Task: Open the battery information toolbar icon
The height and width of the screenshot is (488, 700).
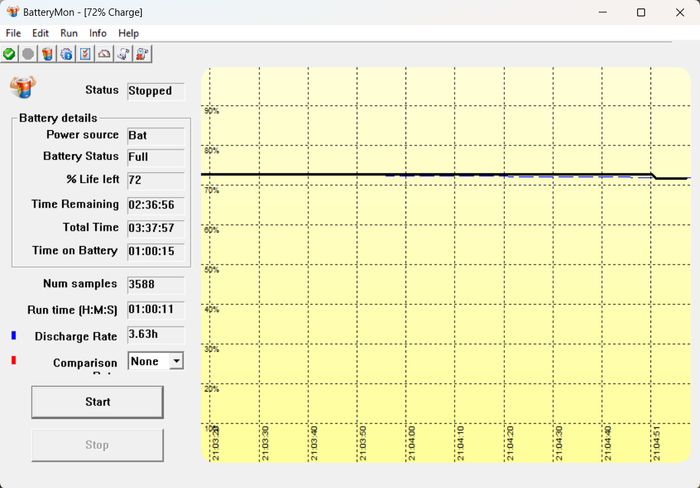Action: [47, 54]
